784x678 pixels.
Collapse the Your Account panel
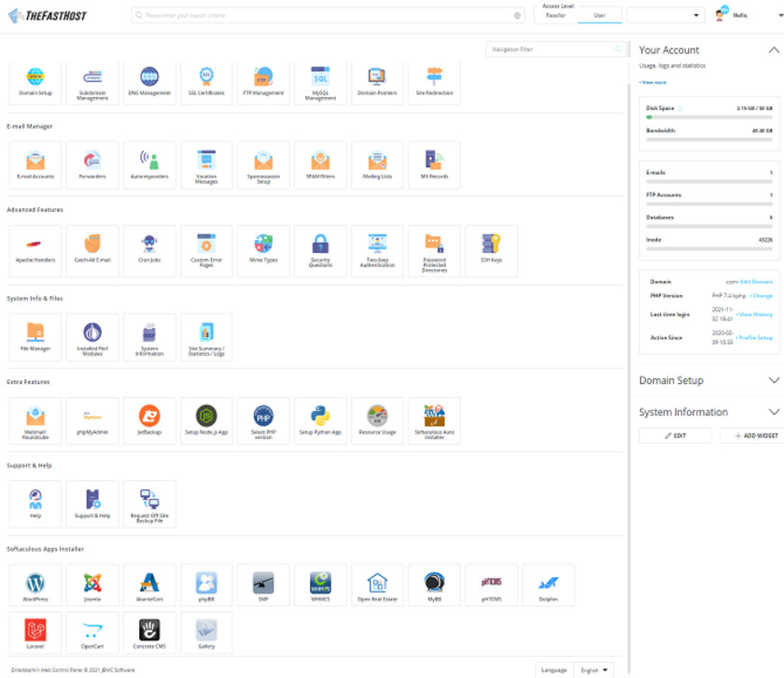[x=774, y=50]
